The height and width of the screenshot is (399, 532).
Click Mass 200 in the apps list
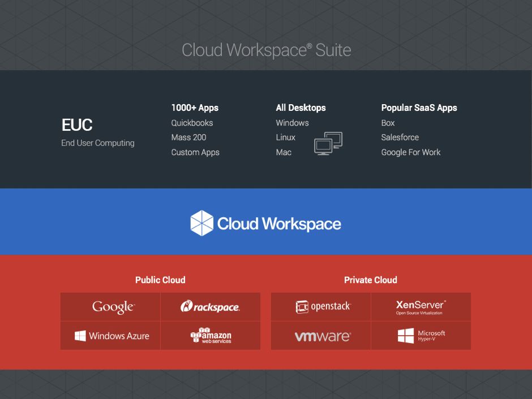pyautogui.click(x=188, y=138)
